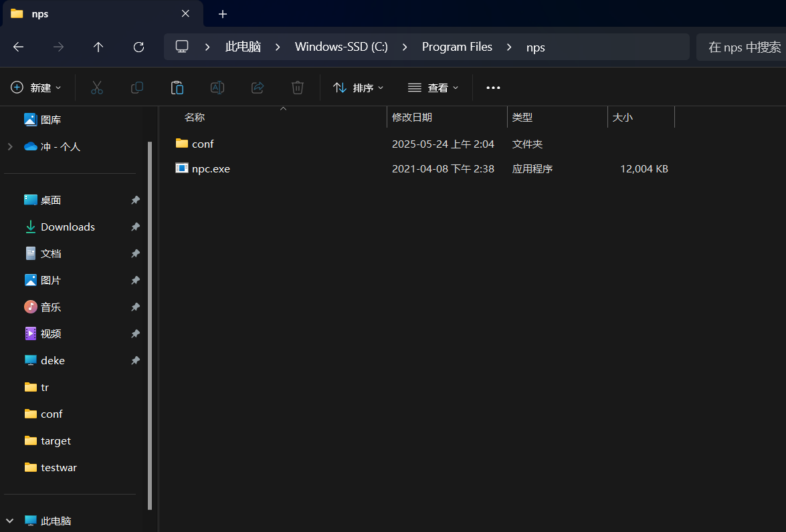Screen dimensions: 786x532
Task: Expand the chevron after 此电脑 breadcrumb
Action: click(x=278, y=47)
